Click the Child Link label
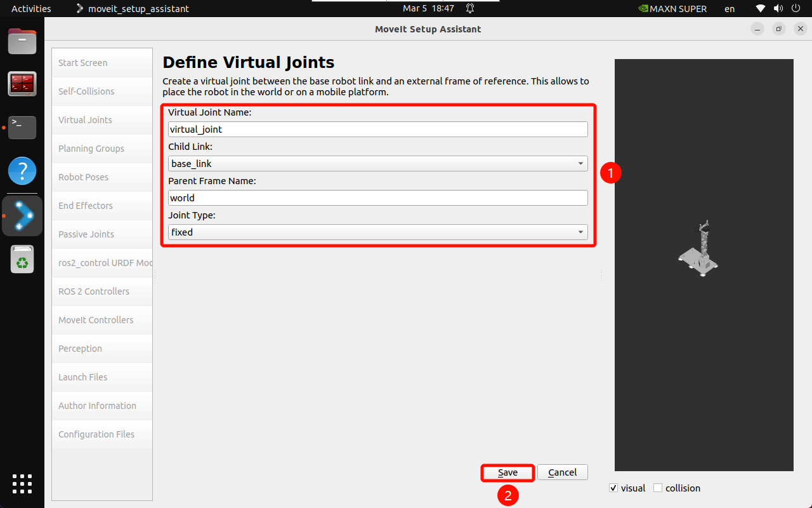 point(190,147)
